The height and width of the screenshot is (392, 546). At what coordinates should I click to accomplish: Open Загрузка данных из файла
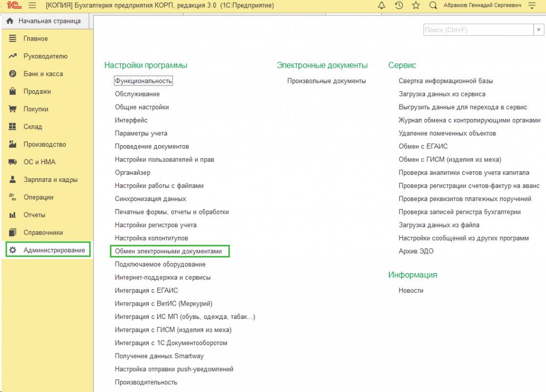439,225
